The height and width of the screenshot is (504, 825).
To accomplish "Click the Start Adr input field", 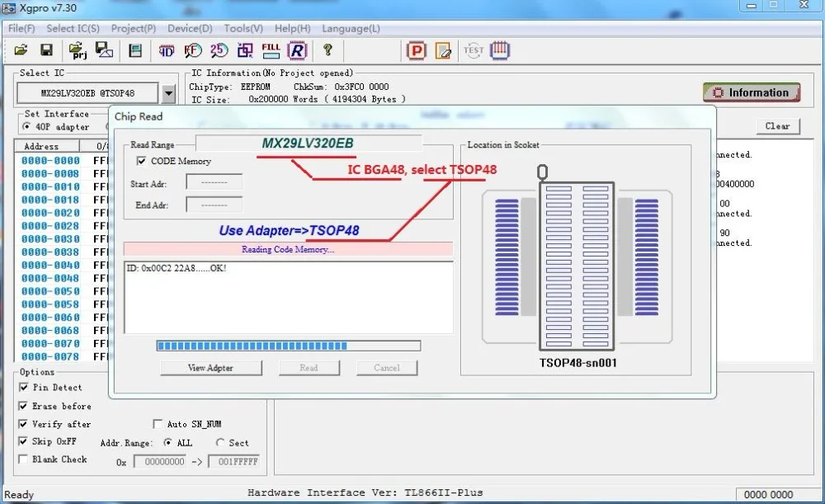I will (x=214, y=182).
